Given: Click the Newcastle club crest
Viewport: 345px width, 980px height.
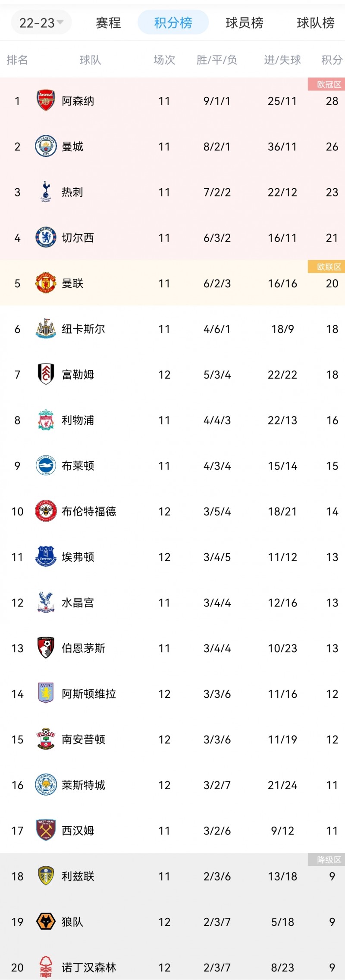Looking at the screenshot, I should [46, 329].
